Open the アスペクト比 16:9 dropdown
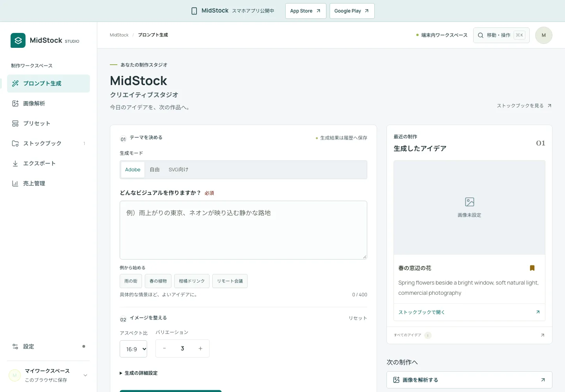This screenshot has width=565, height=392. (133, 349)
